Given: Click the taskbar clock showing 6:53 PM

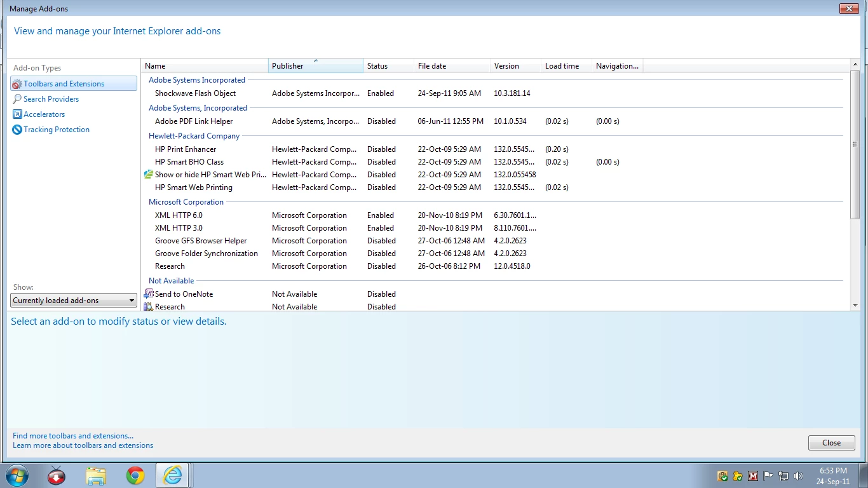Looking at the screenshot, I should click(x=834, y=476).
